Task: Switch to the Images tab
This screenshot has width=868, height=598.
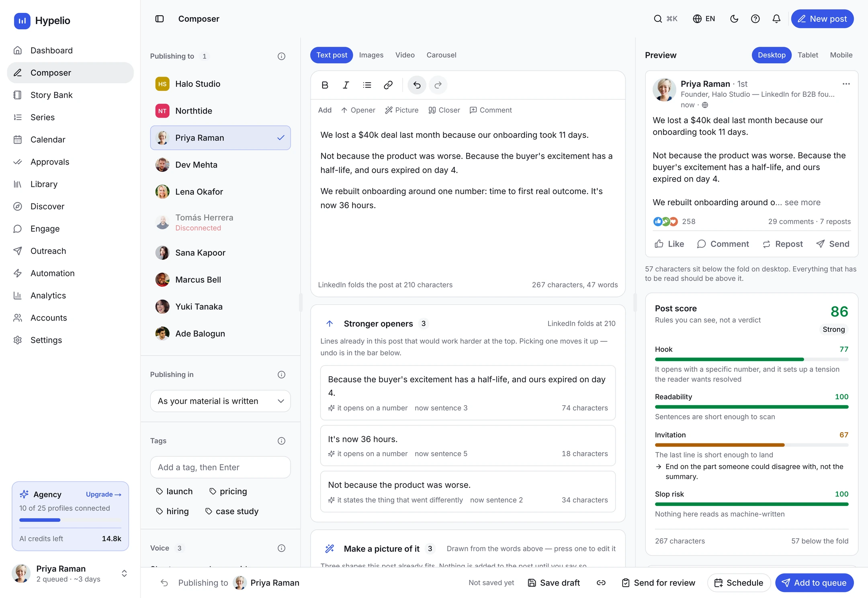Action: (371, 55)
